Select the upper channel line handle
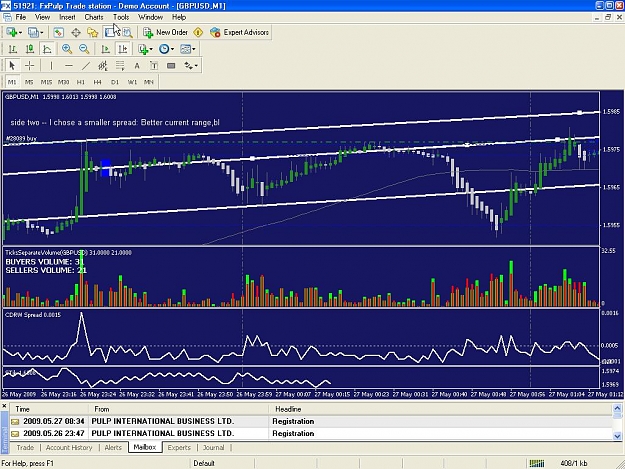Image resolution: width=625 pixels, height=469 pixels. pyautogui.click(x=580, y=113)
